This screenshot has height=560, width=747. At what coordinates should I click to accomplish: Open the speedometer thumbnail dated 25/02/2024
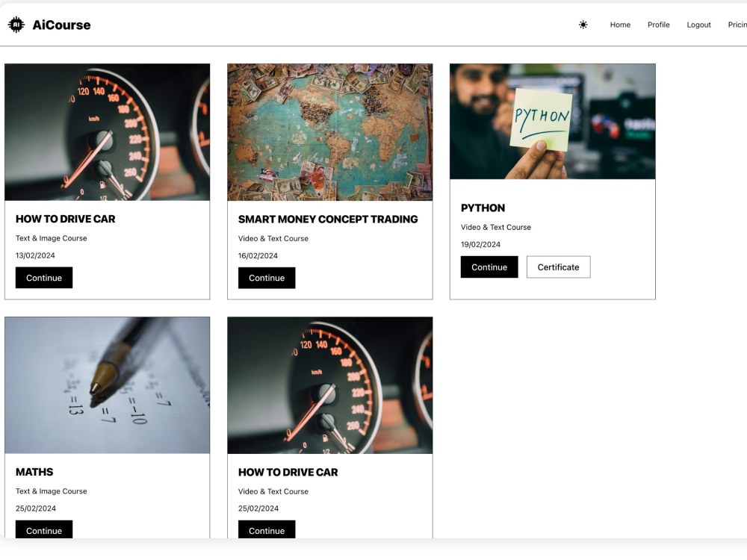pos(329,385)
